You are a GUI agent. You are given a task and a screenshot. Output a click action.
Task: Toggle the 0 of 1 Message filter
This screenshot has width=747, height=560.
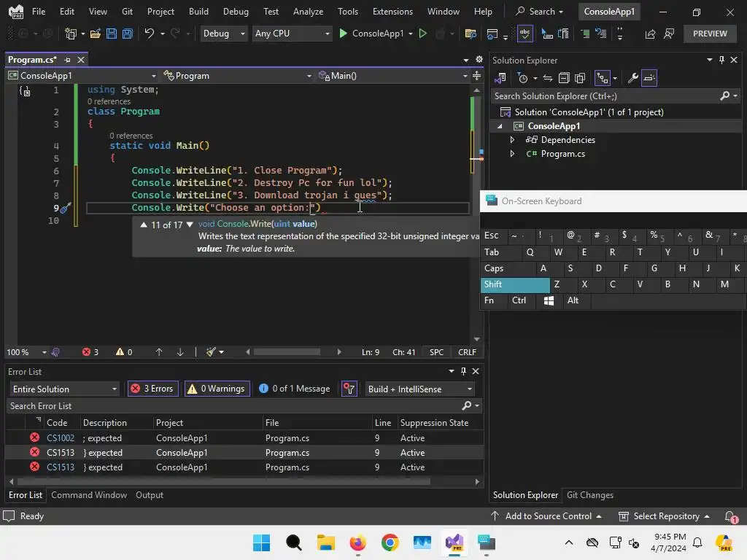click(x=295, y=389)
